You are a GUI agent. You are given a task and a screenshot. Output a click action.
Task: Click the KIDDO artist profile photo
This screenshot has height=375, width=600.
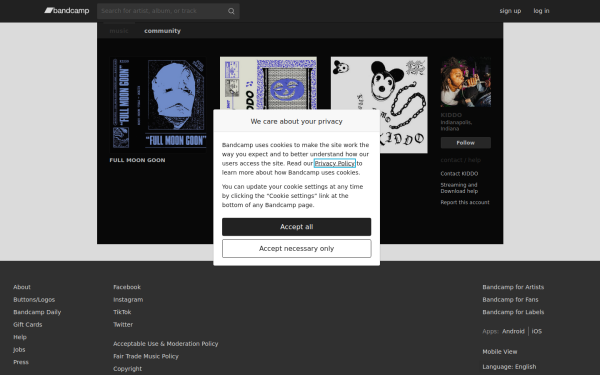click(x=465, y=82)
